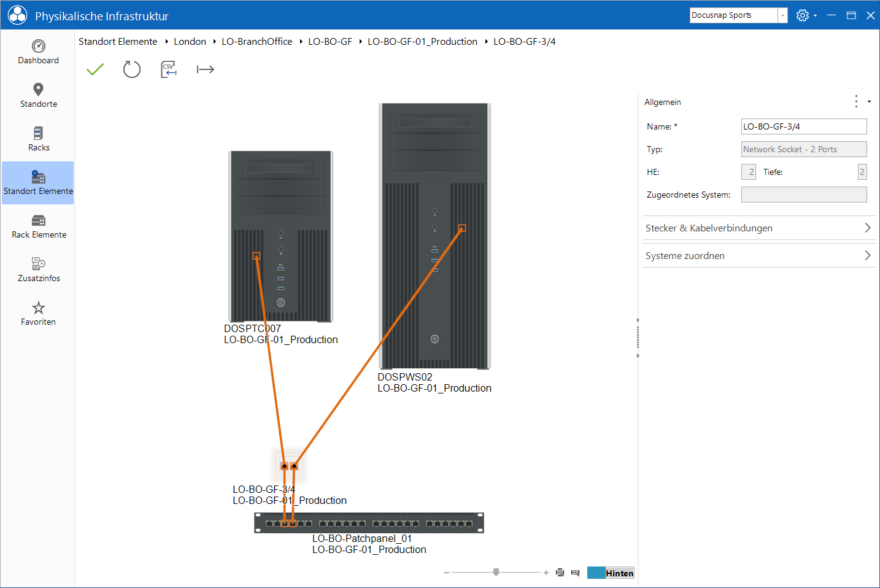Viewport: 880px width, 588px height.
Task: Click the panel splitter collapse handle
Action: [x=638, y=338]
